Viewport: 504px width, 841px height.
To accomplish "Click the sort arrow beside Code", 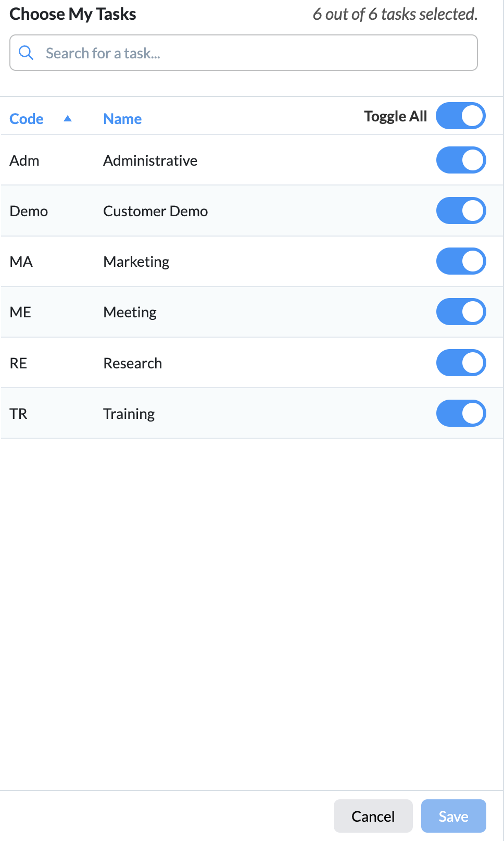I will [68, 119].
